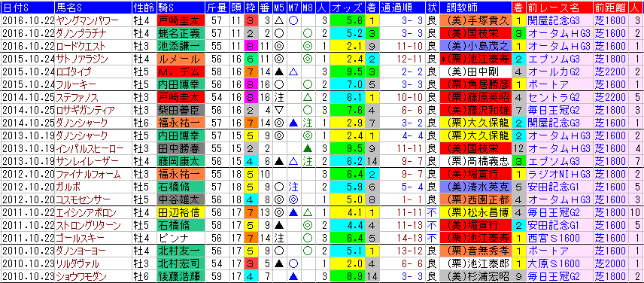The height and width of the screenshot is (283, 644).
Task: Click previous race セントラG2
Action: [560, 97]
